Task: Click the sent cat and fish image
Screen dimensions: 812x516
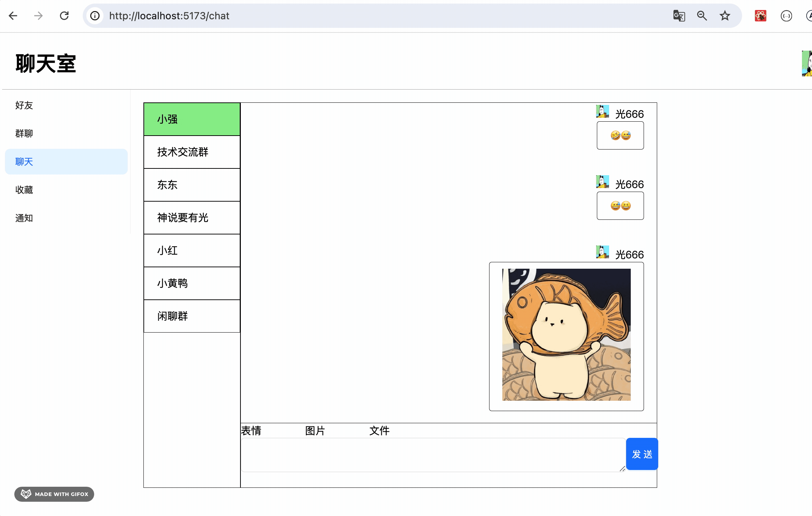Action: coord(566,335)
